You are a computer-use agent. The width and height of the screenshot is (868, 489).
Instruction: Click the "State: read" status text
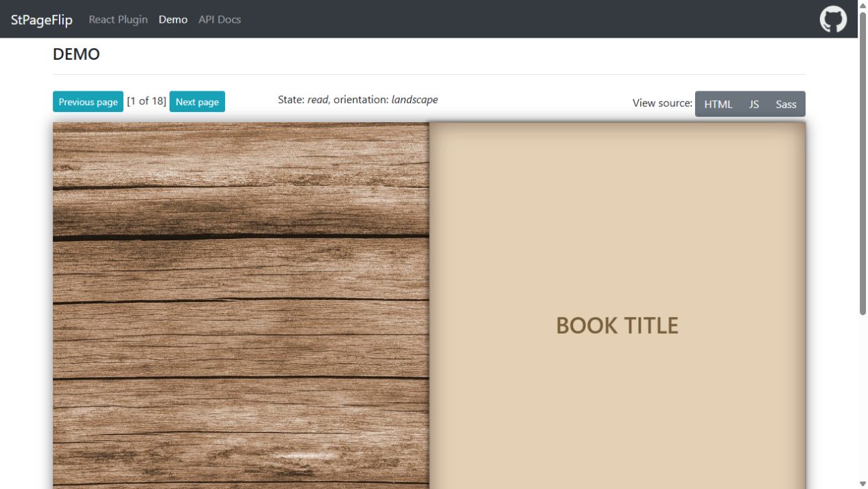[x=303, y=100]
